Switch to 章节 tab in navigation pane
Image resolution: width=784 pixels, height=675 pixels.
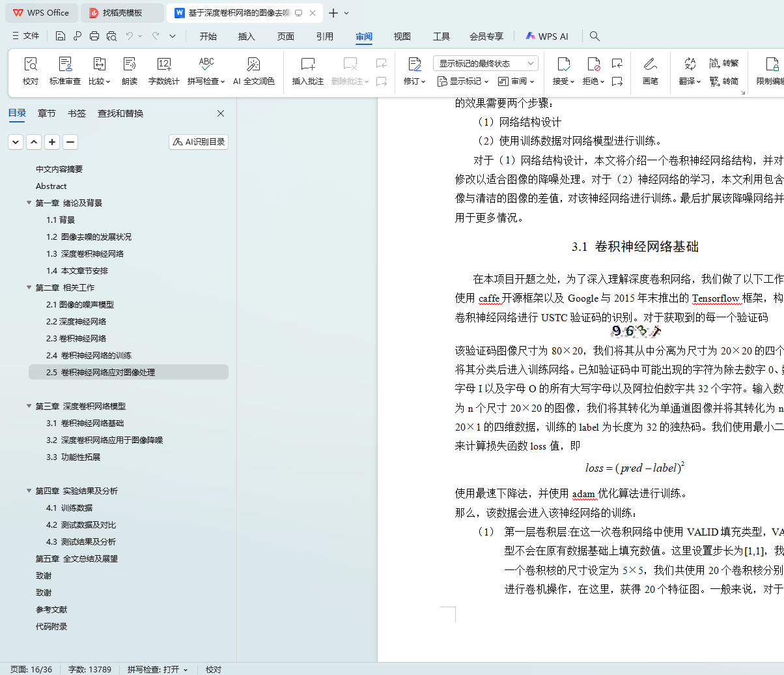pos(47,113)
